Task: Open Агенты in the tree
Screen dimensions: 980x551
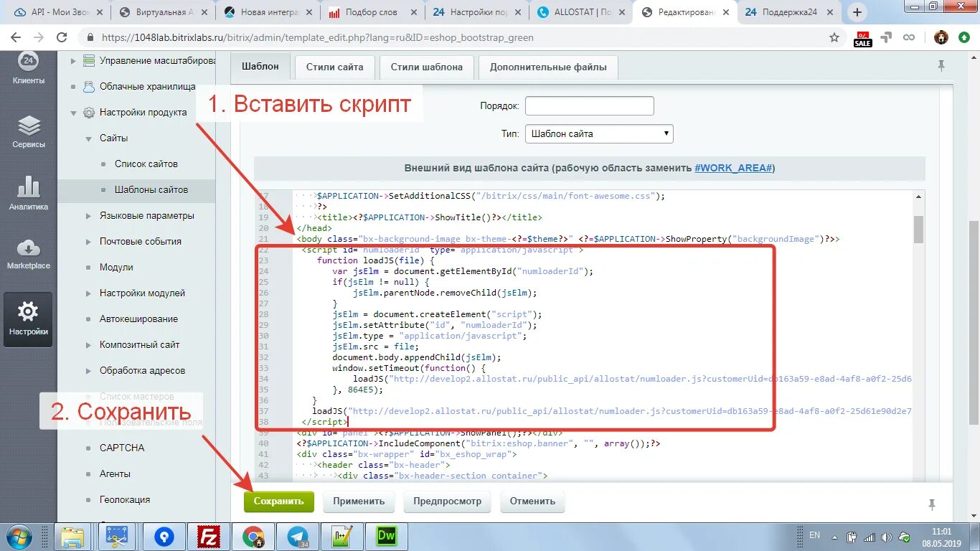Action: pos(115,474)
